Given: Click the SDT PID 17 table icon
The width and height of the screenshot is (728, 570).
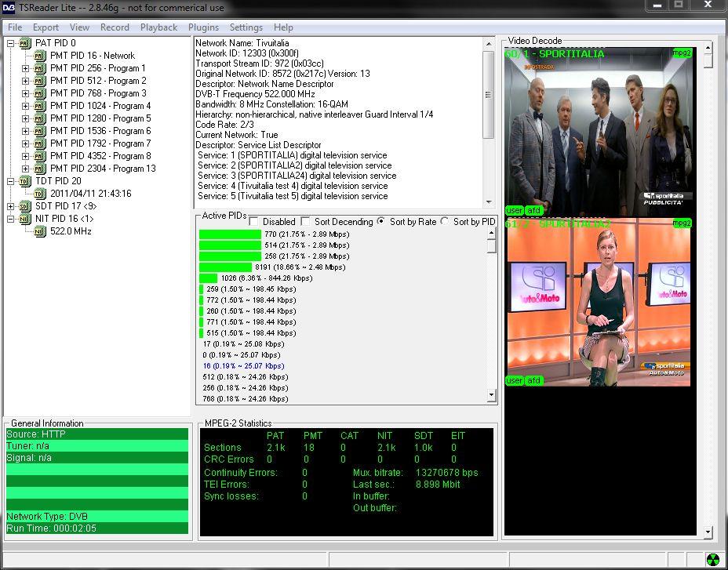Looking at the screenshot, I should point(25,206).
